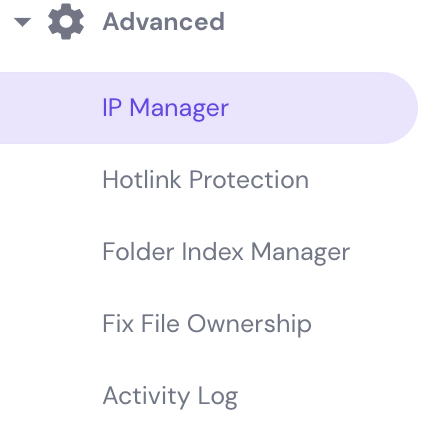Show the Activity Log entry
The width and height of the screenshot is (436, 438).
170,396
